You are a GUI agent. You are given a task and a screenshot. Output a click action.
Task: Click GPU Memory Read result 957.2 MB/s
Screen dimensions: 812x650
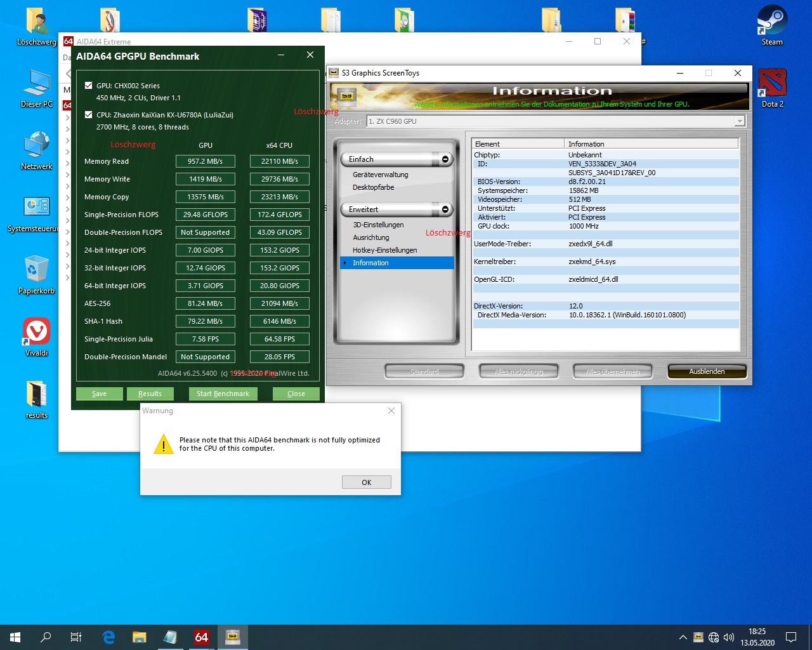206,161
